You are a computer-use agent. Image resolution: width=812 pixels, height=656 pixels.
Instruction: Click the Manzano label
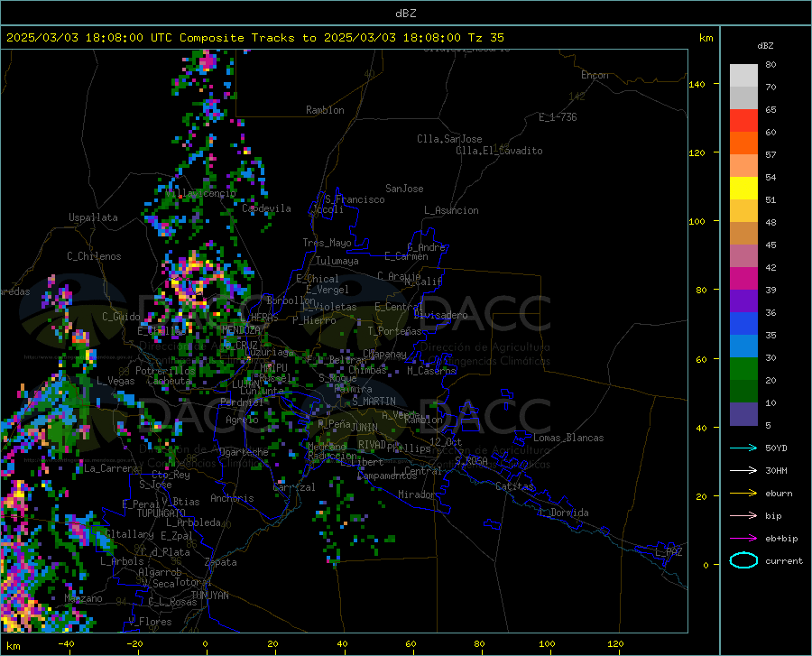coord(83,598)
